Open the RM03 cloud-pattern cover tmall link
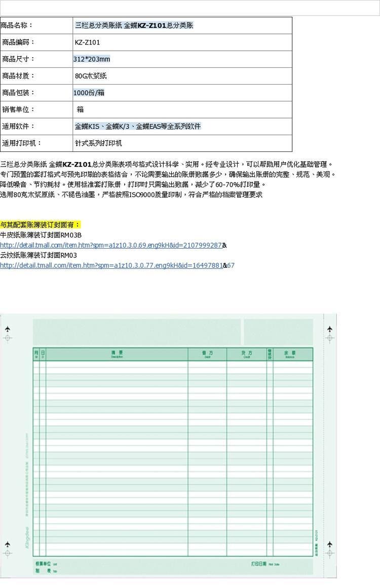Image resolution: width=380 pixels, height=588 pixels. pyautogui.click(x=111, y=265)
